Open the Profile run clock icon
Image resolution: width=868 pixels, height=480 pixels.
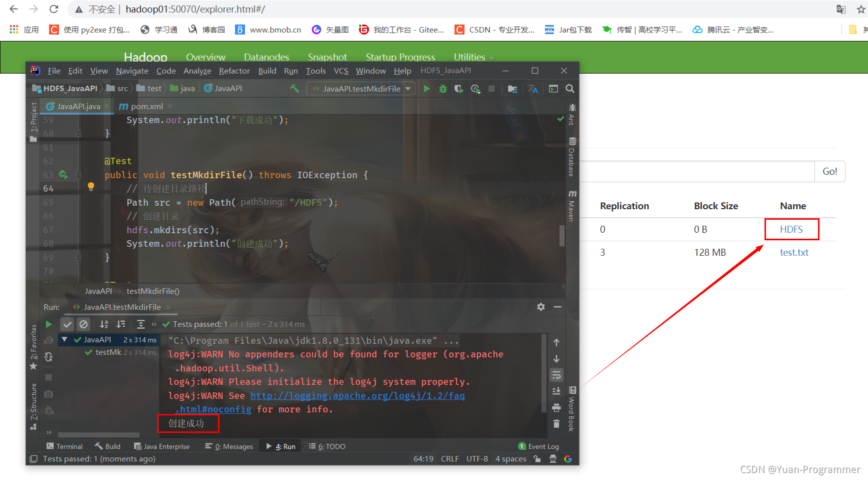(475, 89)
